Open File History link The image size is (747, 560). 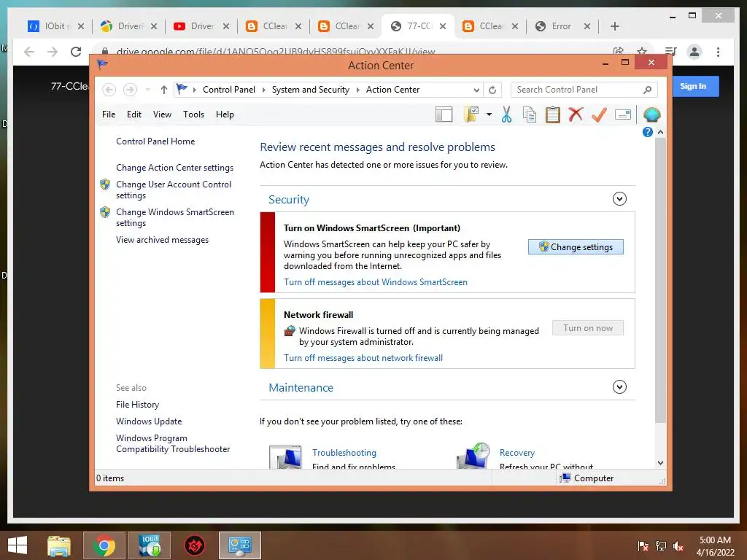click(137, 404)
